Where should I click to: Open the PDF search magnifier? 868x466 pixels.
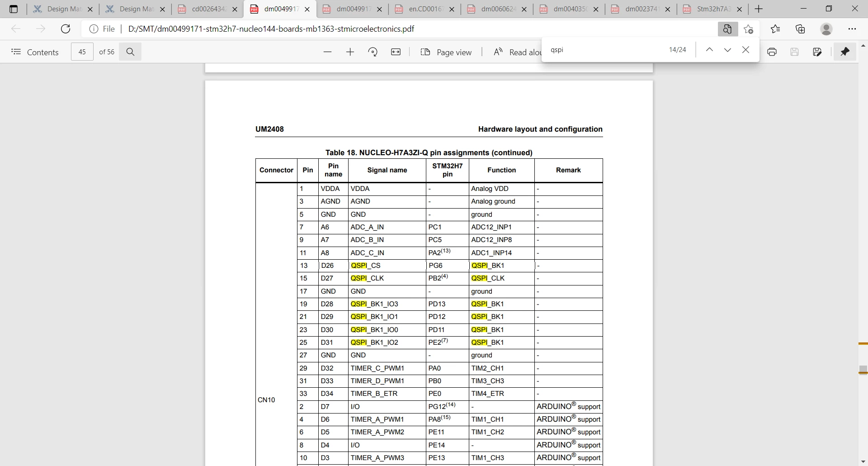pos(131,52)
